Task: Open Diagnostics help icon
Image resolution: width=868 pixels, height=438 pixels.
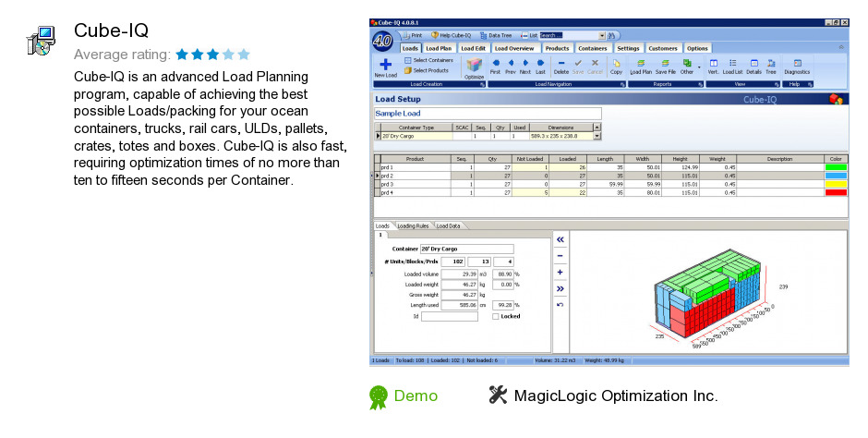Action: point(797,63)
